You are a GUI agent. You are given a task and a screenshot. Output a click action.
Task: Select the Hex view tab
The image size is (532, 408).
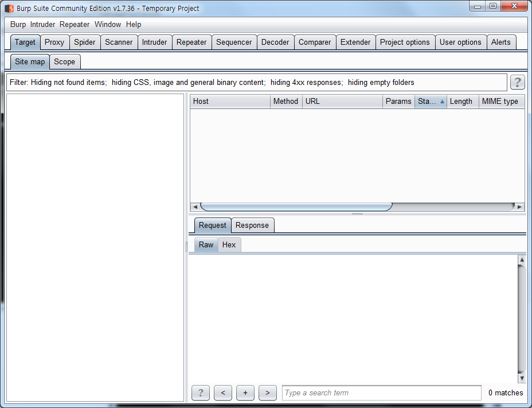click(x=229, y=244)
